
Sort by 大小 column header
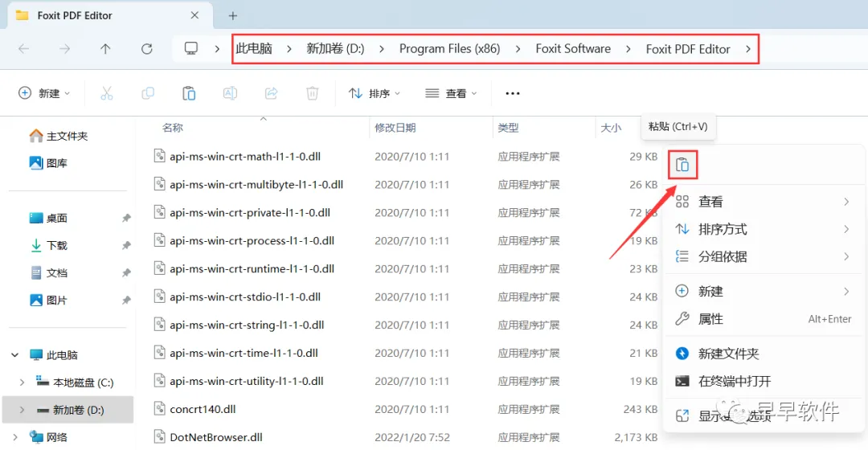point(611,128)
